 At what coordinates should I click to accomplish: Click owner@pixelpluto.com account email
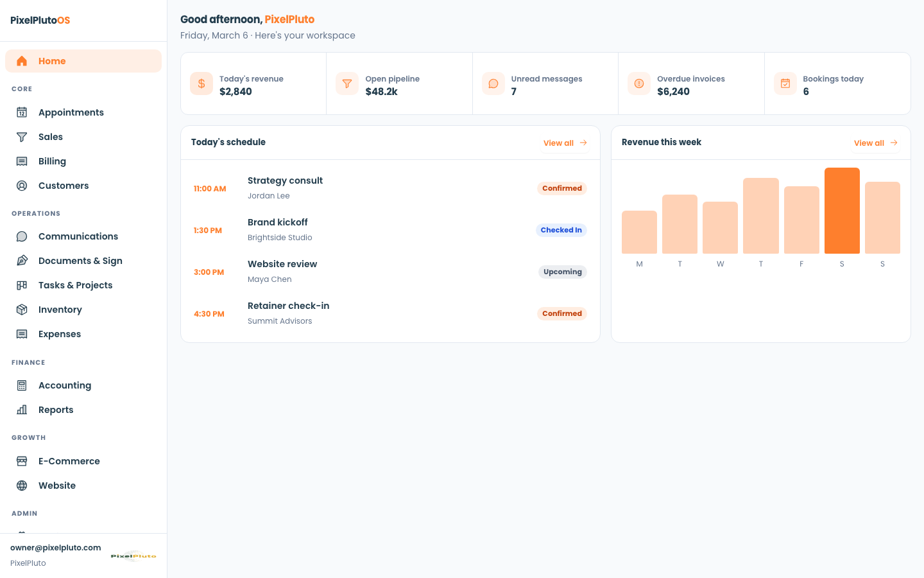pyautogui.click(x=56, y=548)
